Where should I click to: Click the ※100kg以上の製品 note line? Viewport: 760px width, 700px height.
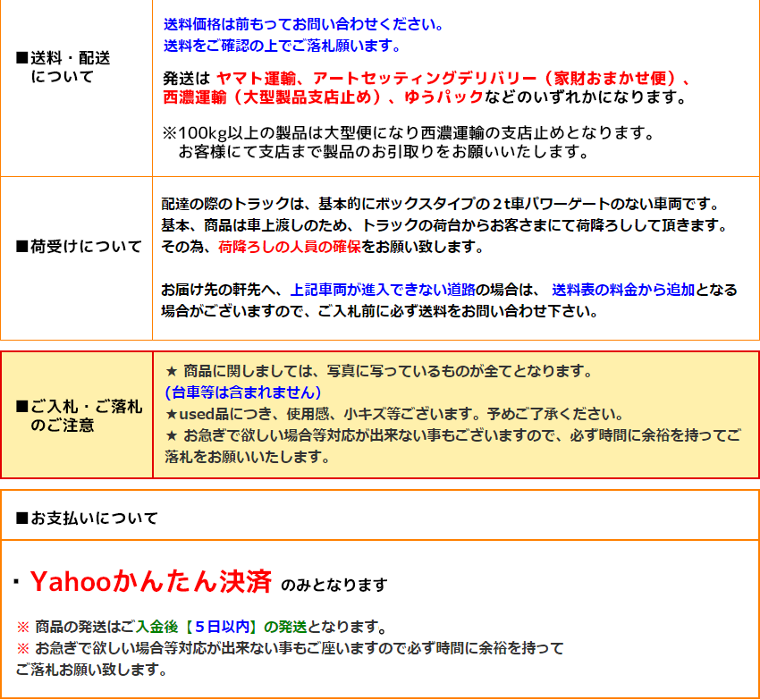click(x=409, y=132)
